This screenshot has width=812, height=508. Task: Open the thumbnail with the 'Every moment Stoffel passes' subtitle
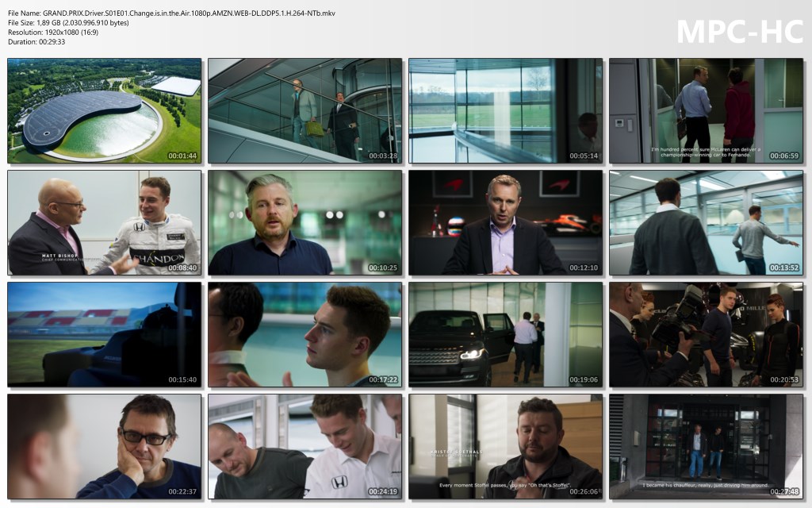click(505, 446)
